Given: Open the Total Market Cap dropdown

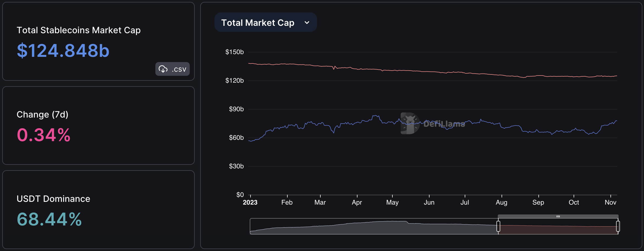Looking at the screenshot, I should 266,22.
